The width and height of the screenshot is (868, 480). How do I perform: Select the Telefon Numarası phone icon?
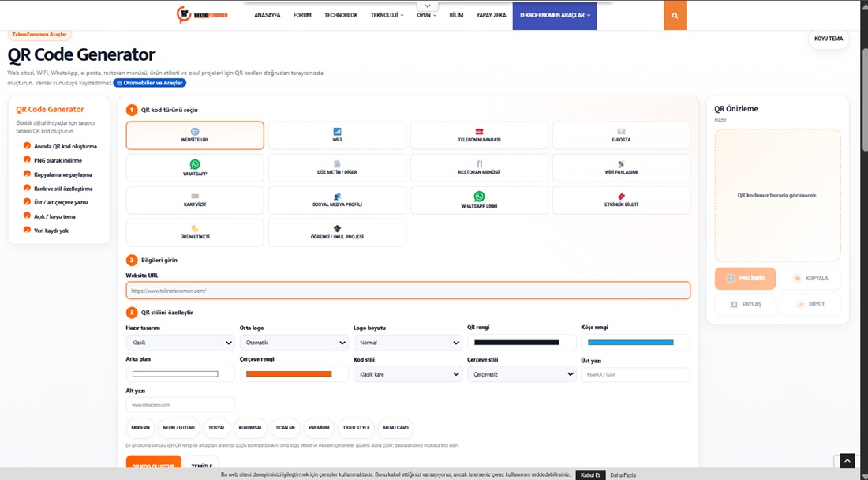click(480, 131)
